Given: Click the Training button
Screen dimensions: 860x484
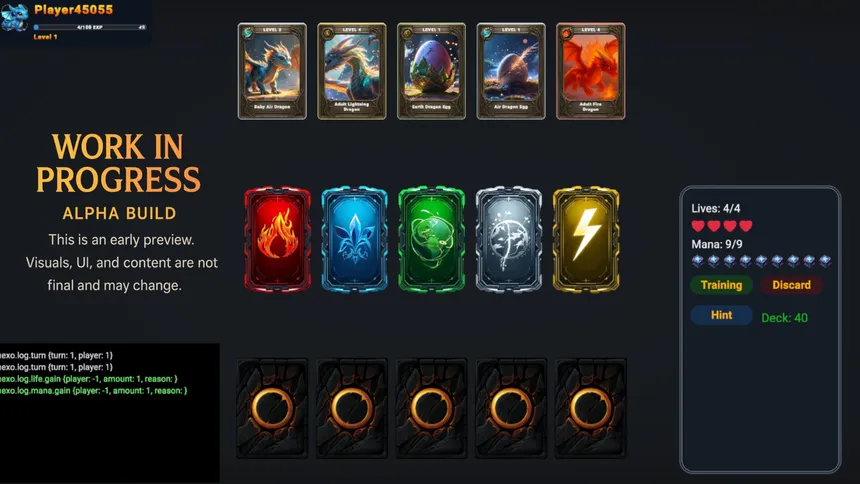Looking at the screenshot, I should coord(721,285).
